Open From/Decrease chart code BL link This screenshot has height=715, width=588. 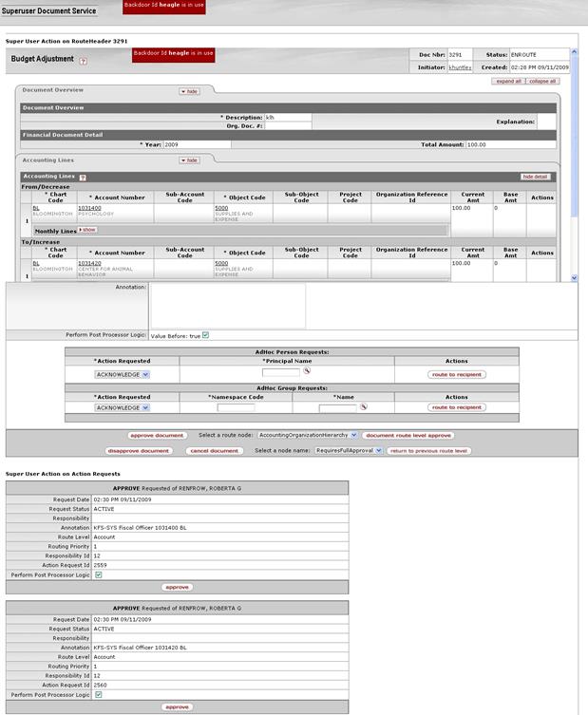36,208
